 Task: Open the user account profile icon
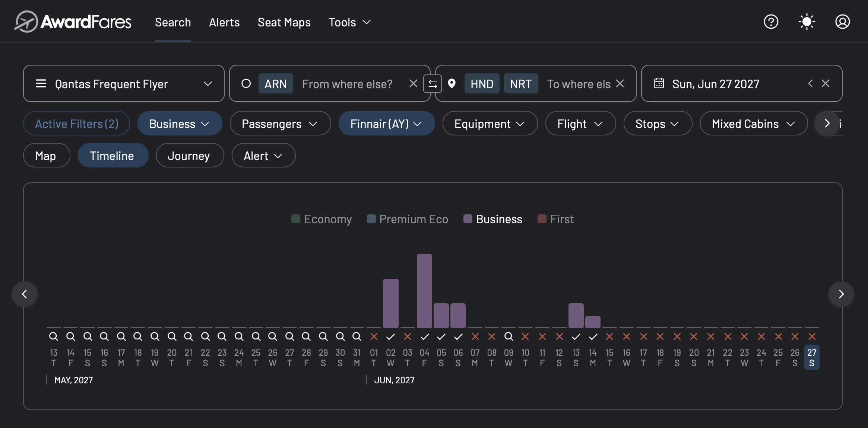tap(842, 22)
